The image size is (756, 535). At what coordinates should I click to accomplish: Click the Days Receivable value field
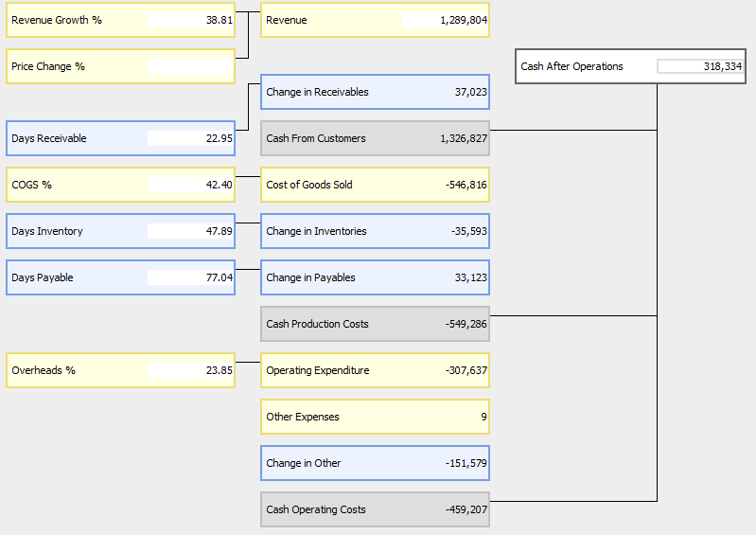click(x=190, y=138)
